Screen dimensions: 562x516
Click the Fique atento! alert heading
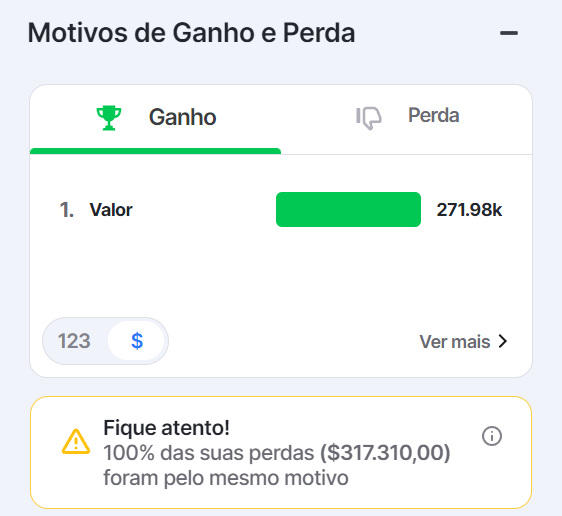point(166,427)
